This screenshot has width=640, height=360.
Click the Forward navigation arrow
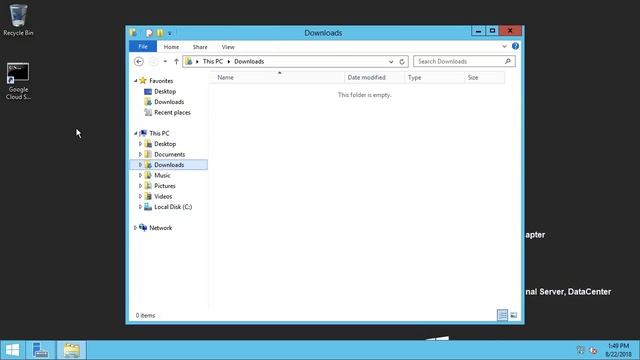coord(153,62)
